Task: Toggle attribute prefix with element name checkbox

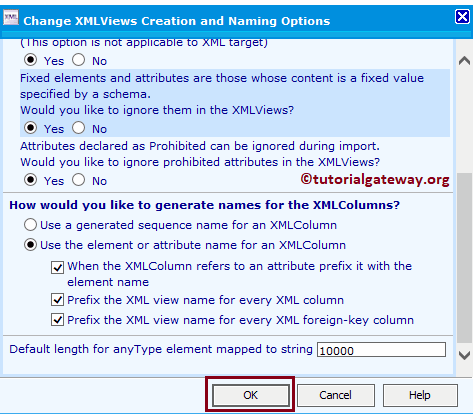Action: (57, 267)
